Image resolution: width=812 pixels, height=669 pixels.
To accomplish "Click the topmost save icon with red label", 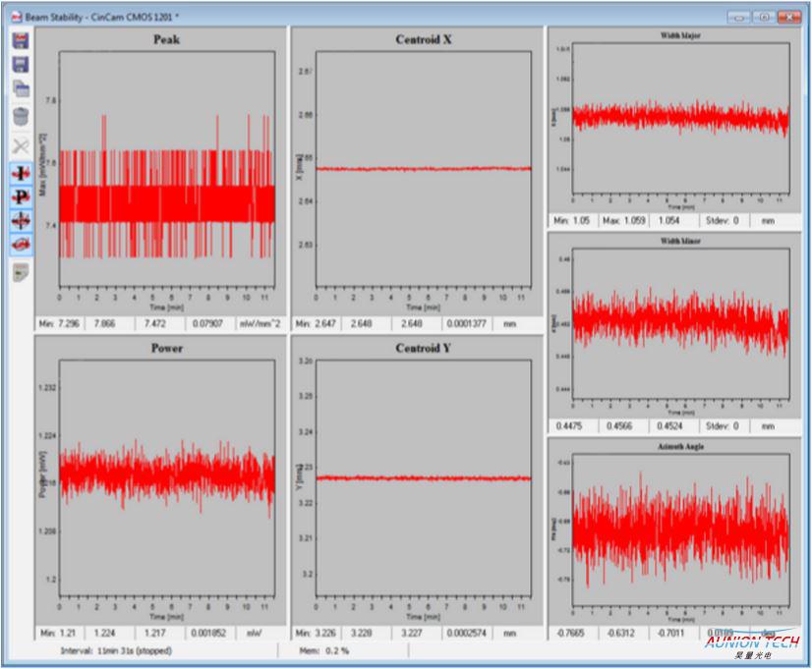I will point(21,40).
